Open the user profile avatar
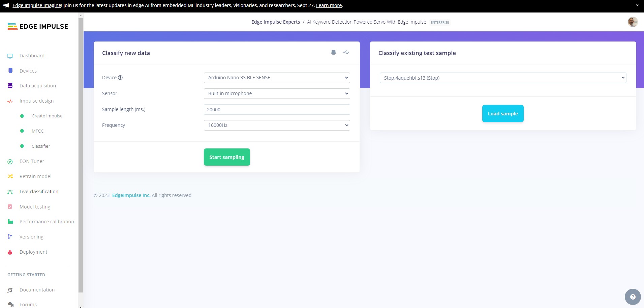Screen dimensions: 644x308 (x=633, y=22)
